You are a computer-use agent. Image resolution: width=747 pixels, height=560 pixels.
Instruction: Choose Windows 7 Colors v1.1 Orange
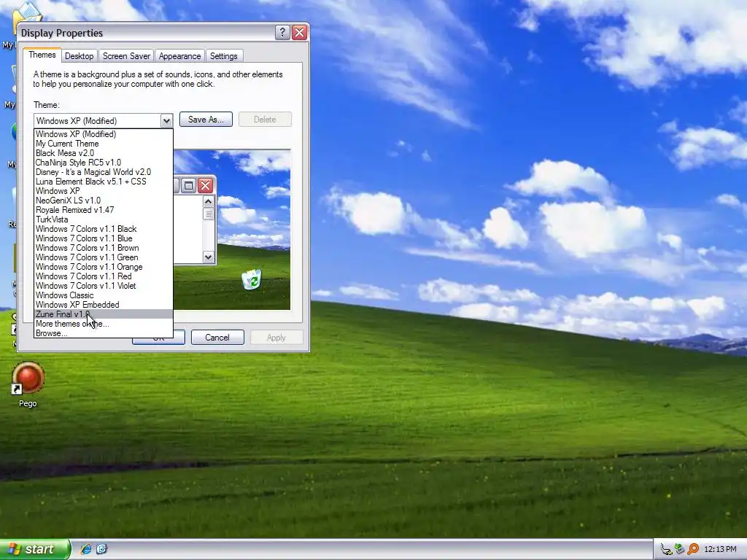click(x=104, y=267)
